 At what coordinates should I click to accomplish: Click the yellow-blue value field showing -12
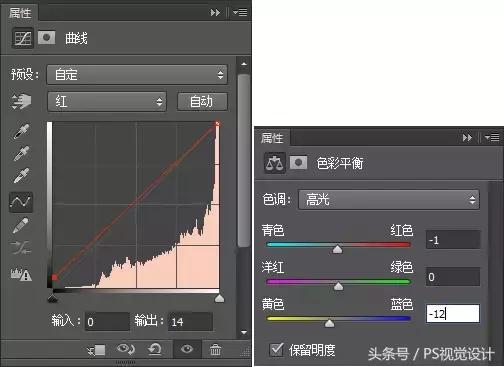453,313
